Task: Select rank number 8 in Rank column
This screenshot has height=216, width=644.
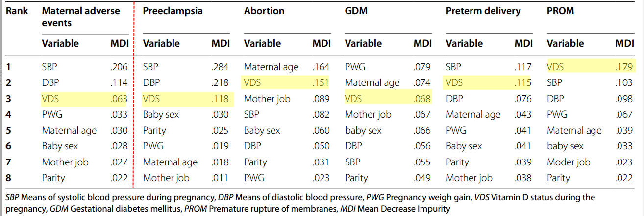Action: 8,178
